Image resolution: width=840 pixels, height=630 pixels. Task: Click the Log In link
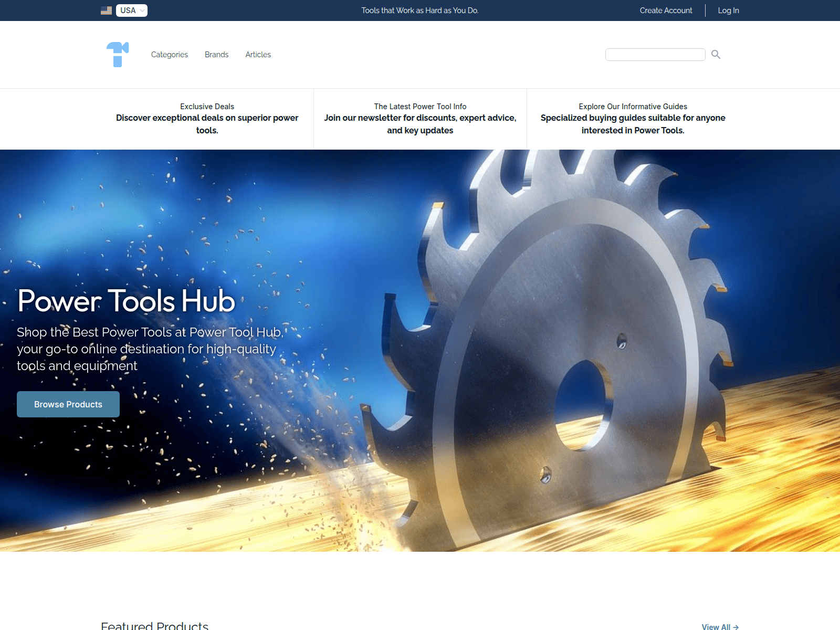point(728,10)
